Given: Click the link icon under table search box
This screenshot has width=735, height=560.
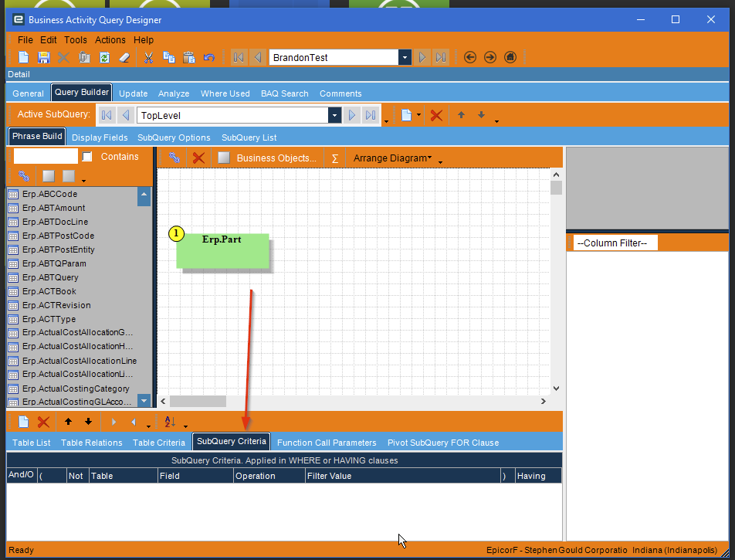Looking at the screenshot, I should (24, 176).
